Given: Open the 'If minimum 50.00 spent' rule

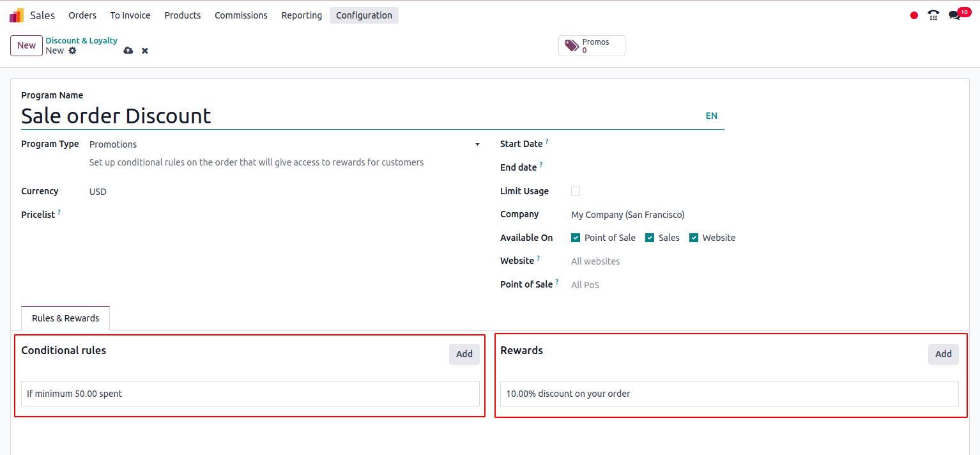Looking at the screenshot, I should tap(250, 394).
